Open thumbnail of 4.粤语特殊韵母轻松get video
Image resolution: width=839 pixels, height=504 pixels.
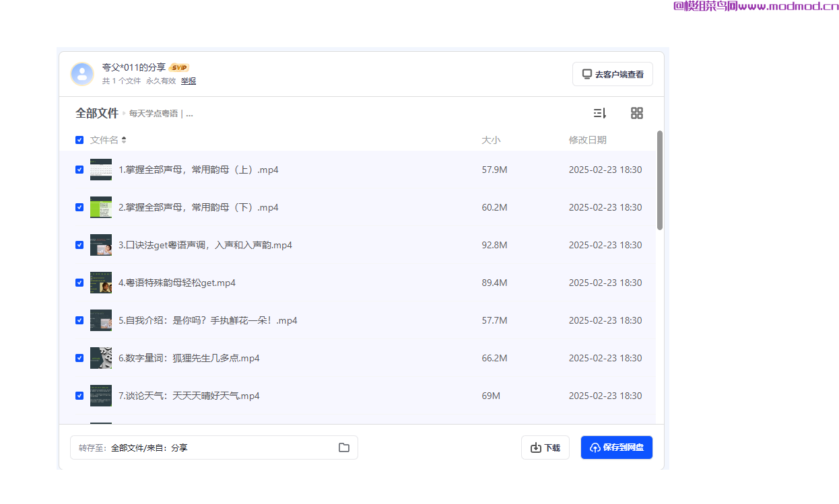click(101, 283)
